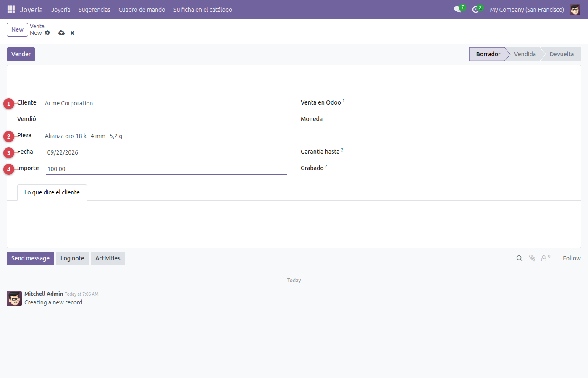Discard changes with the X icon
The height and width of the screenshot is (378, 588).
pyautogui.click(x=73, y=33)
